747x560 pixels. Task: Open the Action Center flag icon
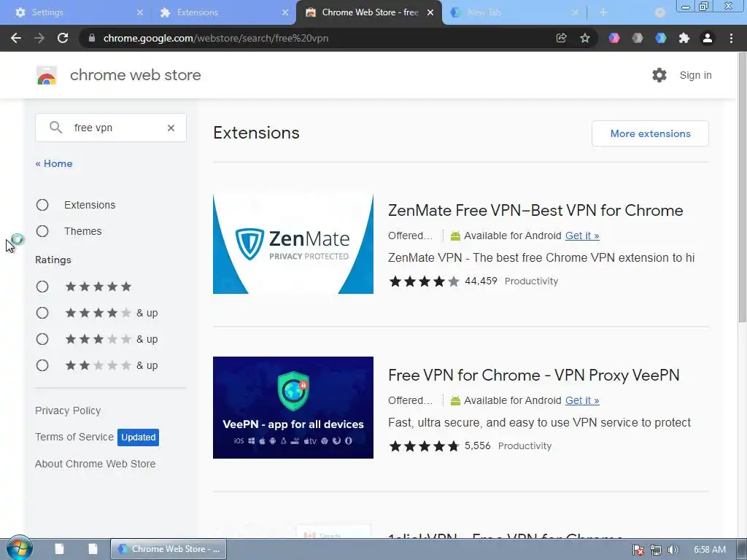(x=638, y=550)
